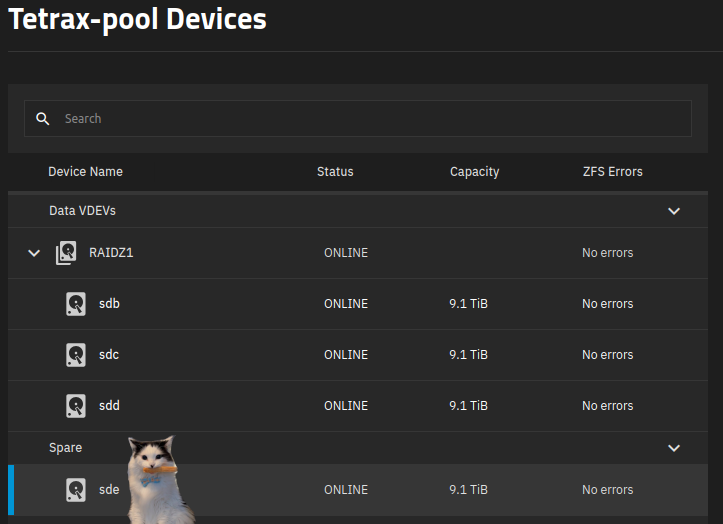Click the cat image overlay

(159, 480)
